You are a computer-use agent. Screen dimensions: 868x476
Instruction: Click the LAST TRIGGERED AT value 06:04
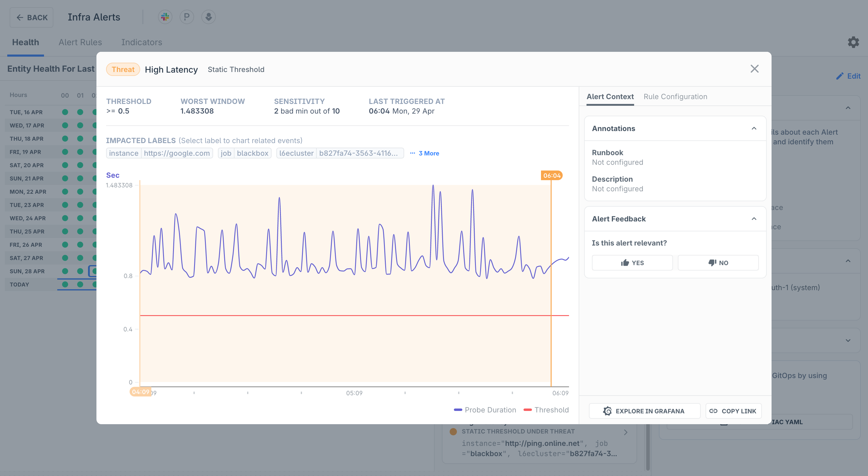(379, 111)
